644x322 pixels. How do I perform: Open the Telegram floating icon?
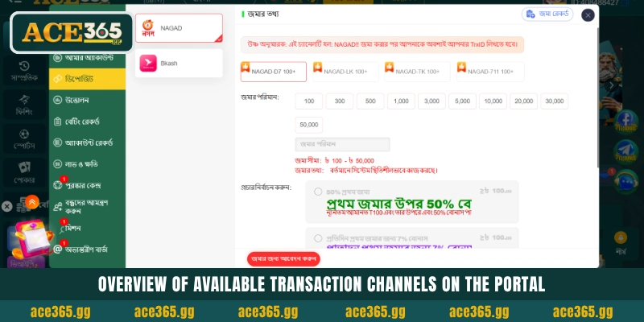(x=626, y=152)
